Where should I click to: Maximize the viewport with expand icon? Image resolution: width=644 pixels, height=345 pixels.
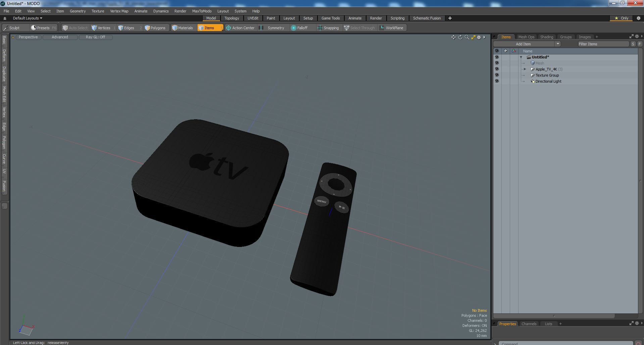coord(473,37)
